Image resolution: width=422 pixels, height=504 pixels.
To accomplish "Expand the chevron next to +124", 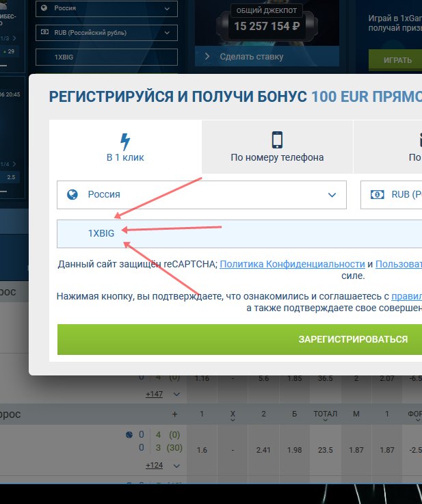I will pyautogui.click(x=176, y=466).
